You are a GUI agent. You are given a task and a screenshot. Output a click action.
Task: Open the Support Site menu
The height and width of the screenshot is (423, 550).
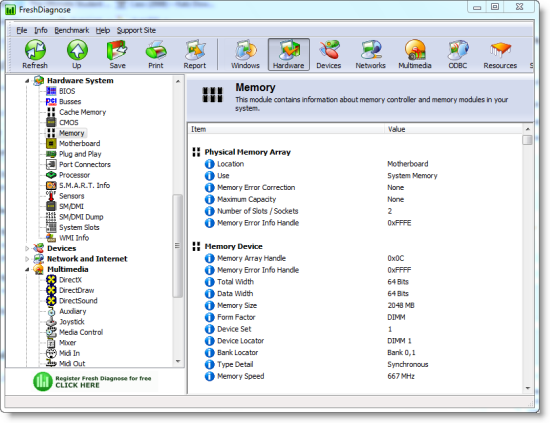(136, 31)
